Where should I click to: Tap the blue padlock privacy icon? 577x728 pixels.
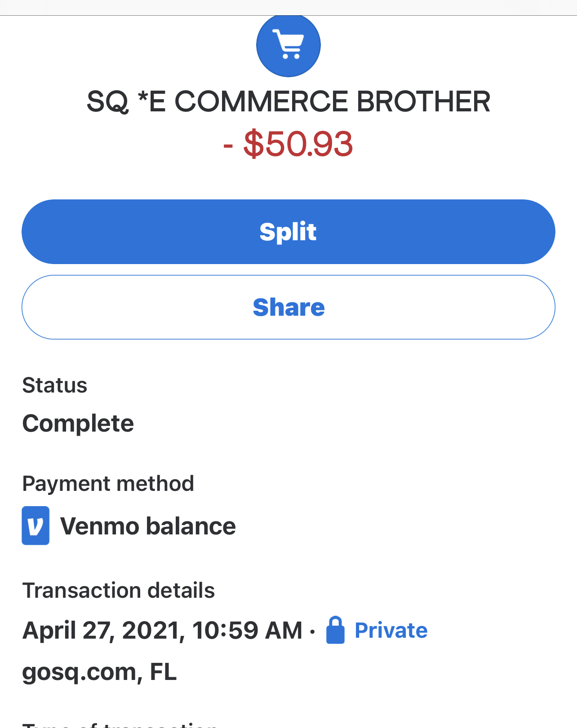click(335, 630)
